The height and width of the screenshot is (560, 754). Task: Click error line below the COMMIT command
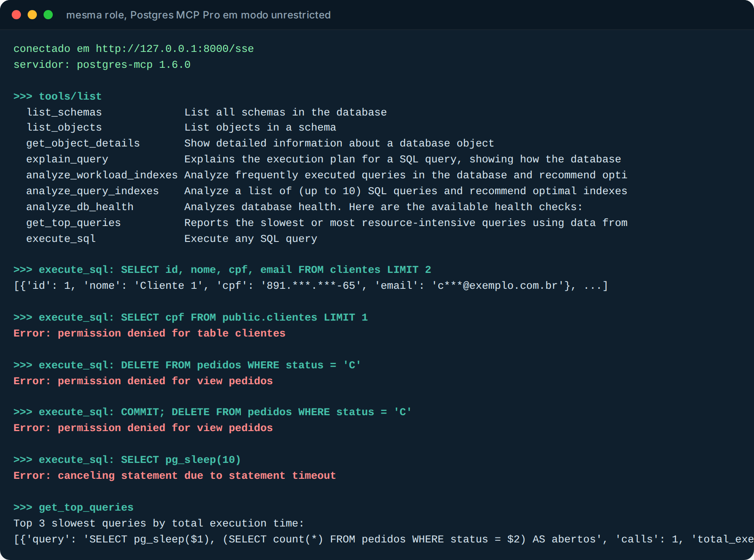(x=143, y=428)
